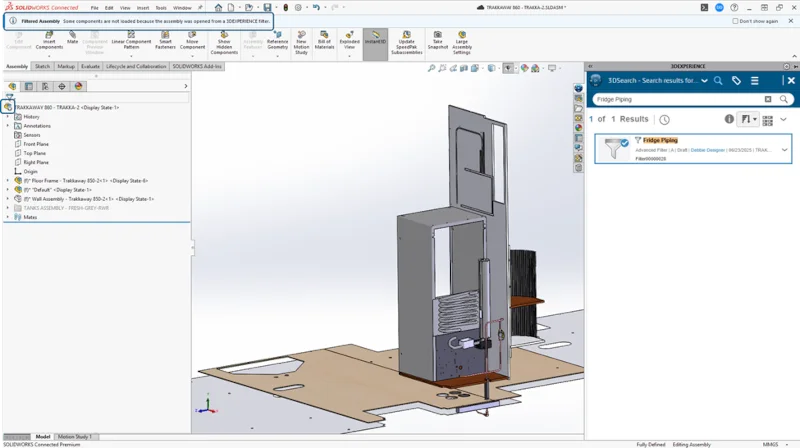Switch to the Evaluate tab
800x448 pixels.
90,66
